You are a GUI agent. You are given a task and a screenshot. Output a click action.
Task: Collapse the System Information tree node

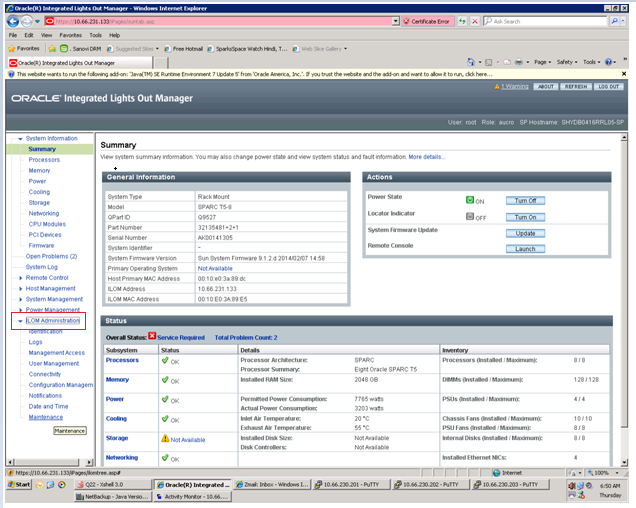(20, 139)
